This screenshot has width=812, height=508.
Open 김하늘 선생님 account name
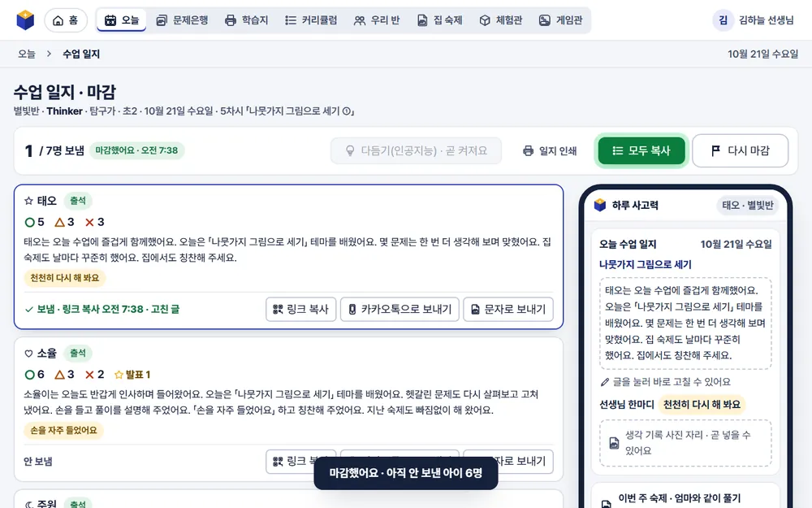(x=766, y=20)
